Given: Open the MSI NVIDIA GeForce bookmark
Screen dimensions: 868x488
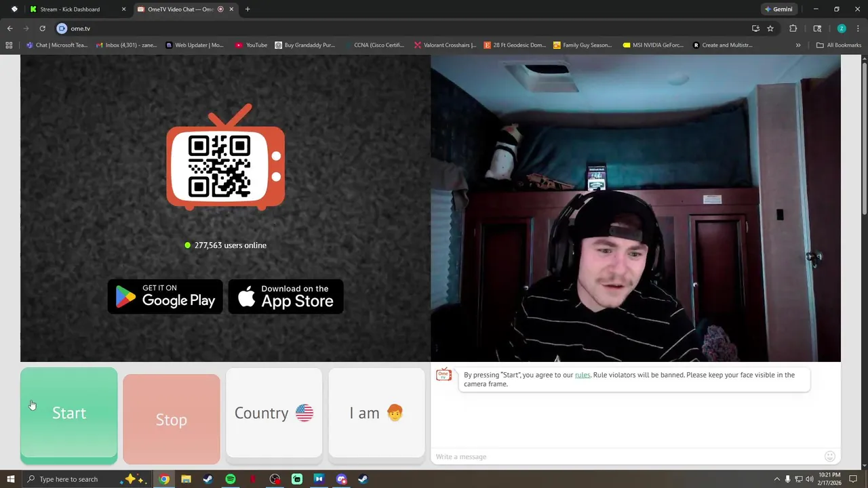Looking at the screenshot, I should (x=653, y=45).
